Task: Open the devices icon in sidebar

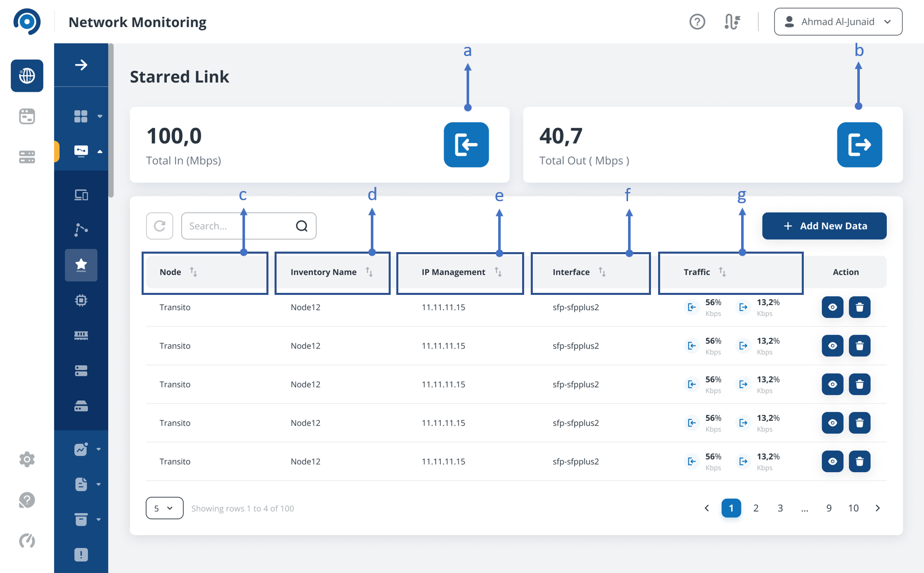Action: pyautogui.click(x=81, y=195)
